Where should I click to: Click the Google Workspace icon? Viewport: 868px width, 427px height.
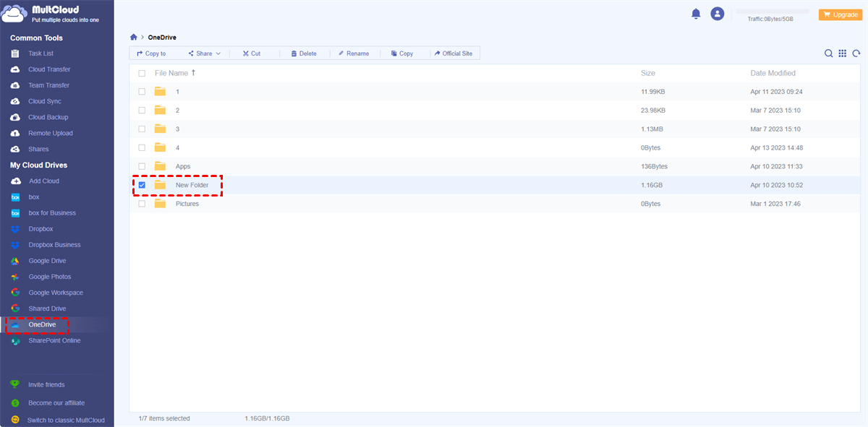coord(15,293)
